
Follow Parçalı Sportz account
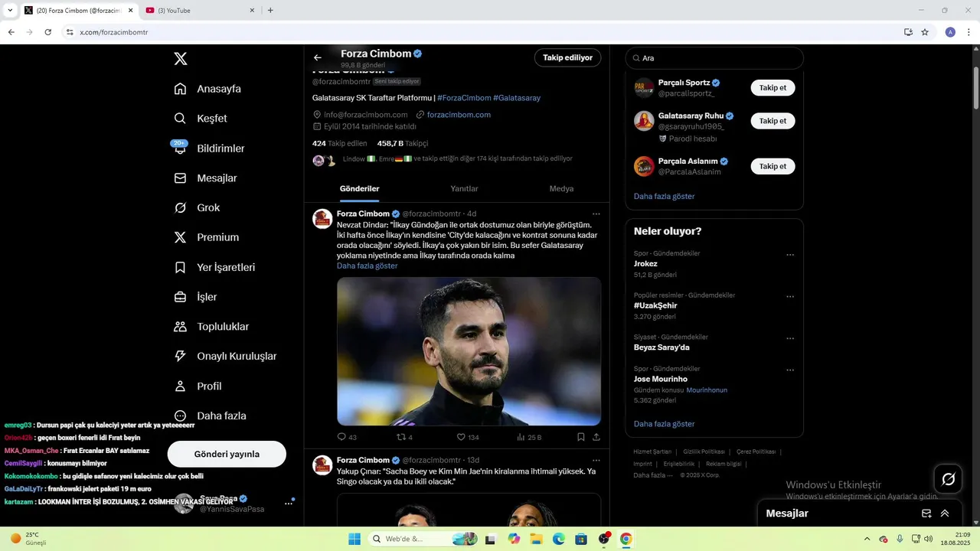click(773, 88)
